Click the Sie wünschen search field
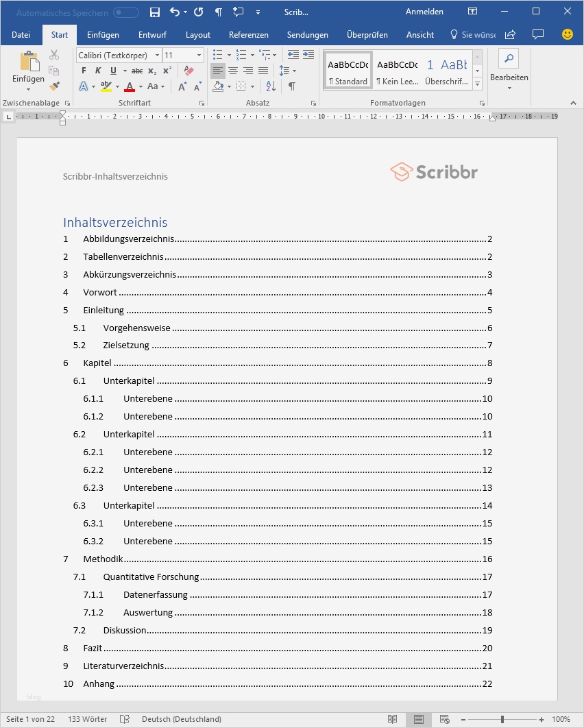The height and width of the screenshot is (728, 584). 474,35
